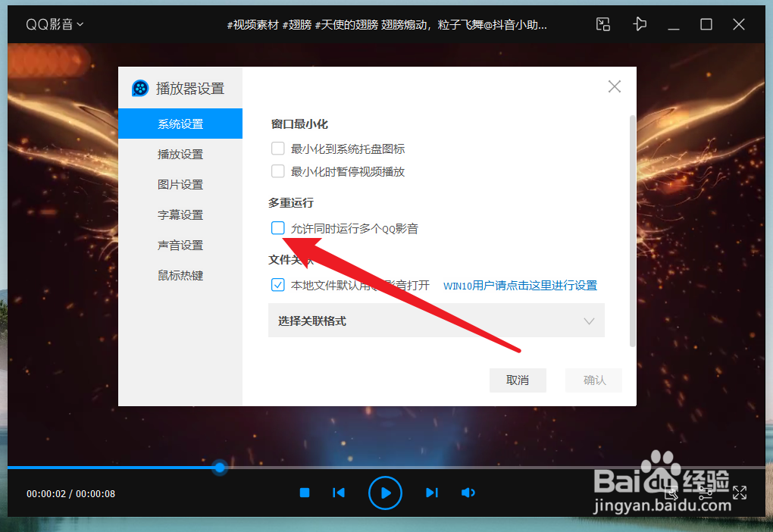Viewport: 773px width, 532px height.
Task: Switch to the 播放设置 tab
Action: [180, 155]
